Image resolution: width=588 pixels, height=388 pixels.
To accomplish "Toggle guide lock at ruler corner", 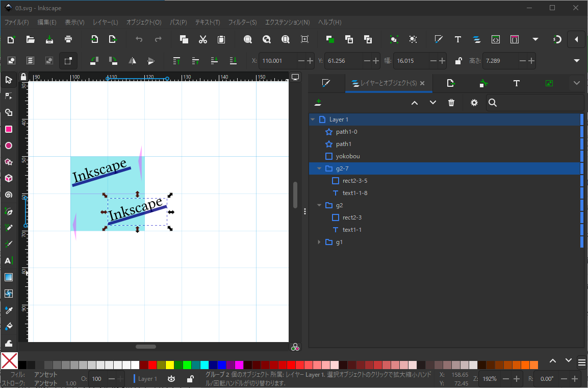I will point(23,77).
